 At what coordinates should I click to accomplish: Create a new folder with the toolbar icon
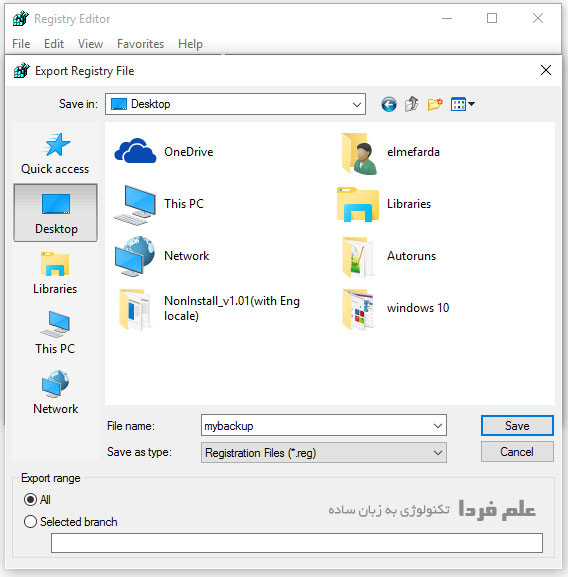point(435,105)
